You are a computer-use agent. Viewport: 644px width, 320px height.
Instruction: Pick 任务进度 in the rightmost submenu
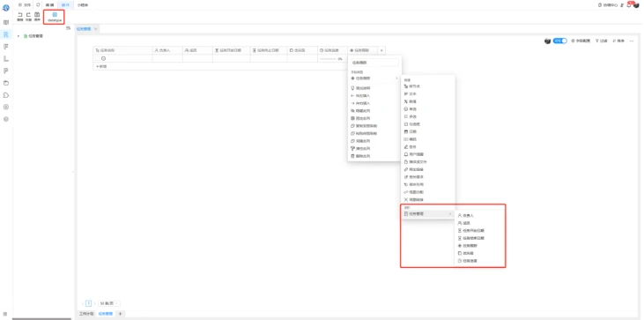point(468,260)
